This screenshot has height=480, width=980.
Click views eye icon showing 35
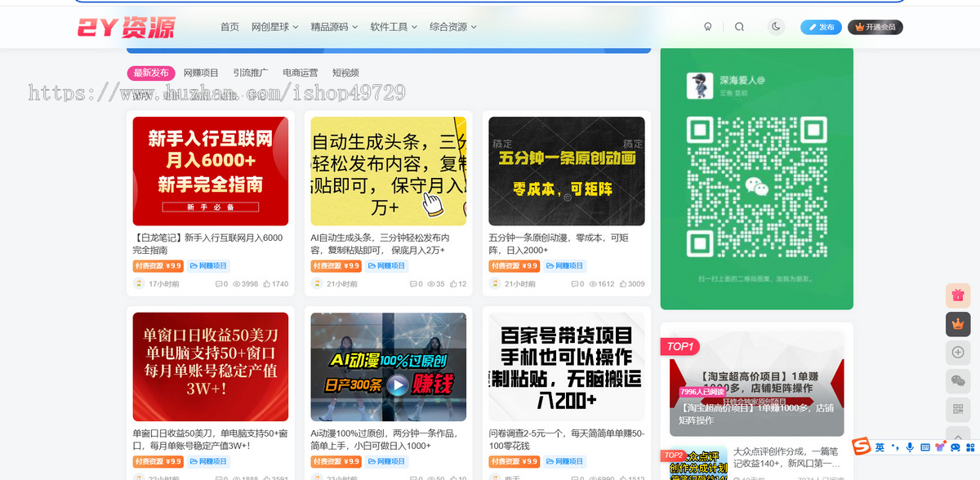(430, 284)
